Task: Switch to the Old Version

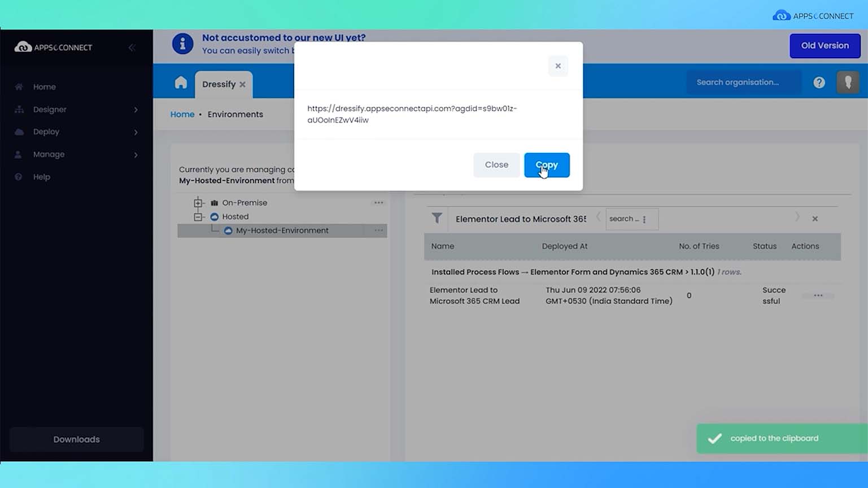Action: 825,46
